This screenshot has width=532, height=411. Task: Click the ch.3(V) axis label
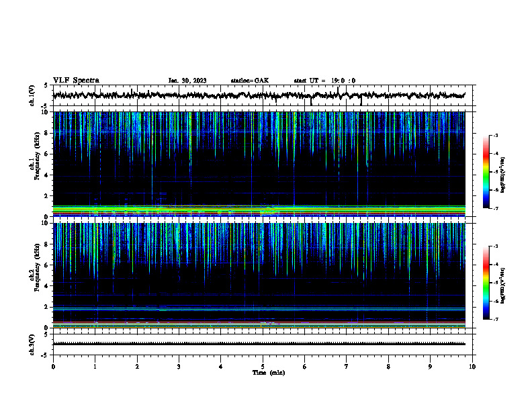[32, 345]
